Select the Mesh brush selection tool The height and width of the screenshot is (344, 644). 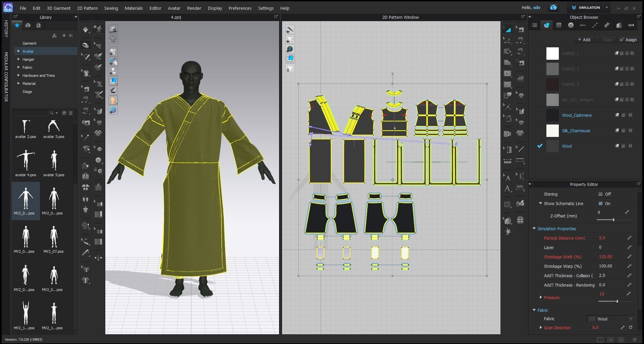[x=86, y=57]
